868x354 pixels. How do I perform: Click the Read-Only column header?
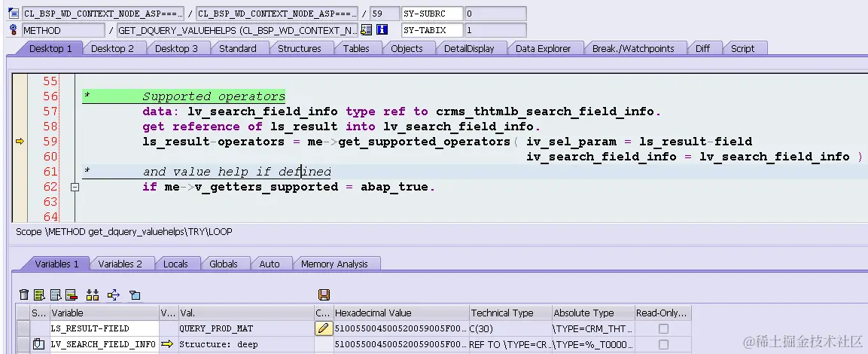(x=662, y=313)
